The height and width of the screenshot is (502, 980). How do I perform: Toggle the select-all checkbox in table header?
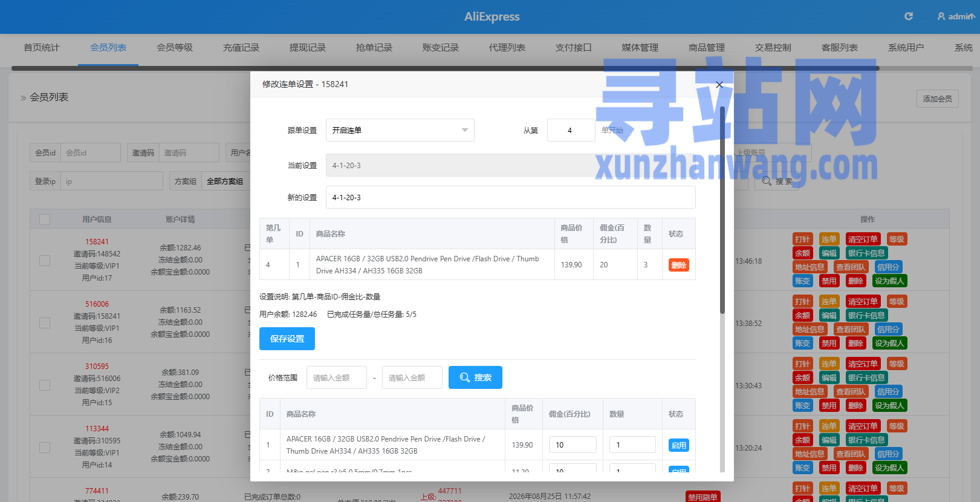tap(45, 220)
